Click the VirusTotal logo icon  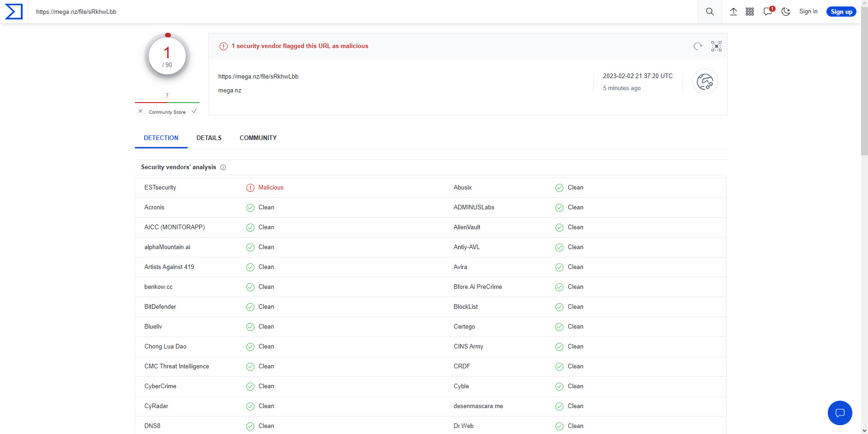click(13, 12)
